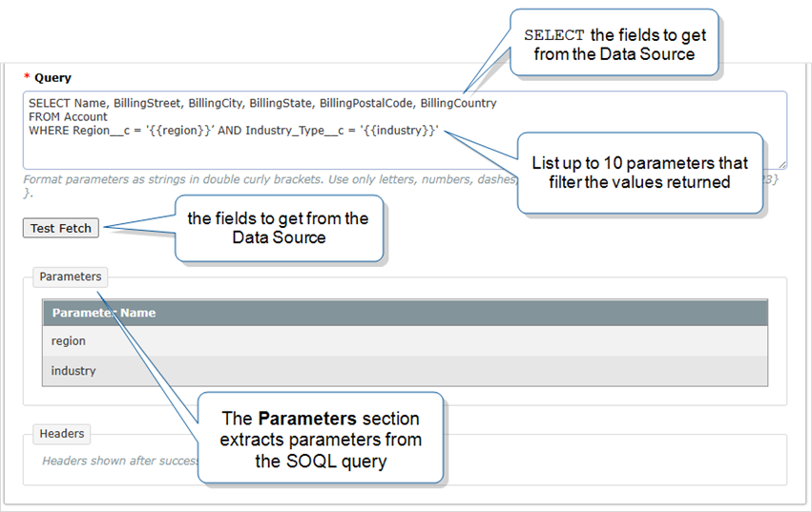This screenshot has height=512, width=812.
Task: Click the Query field label
Action: pos(52,78)
